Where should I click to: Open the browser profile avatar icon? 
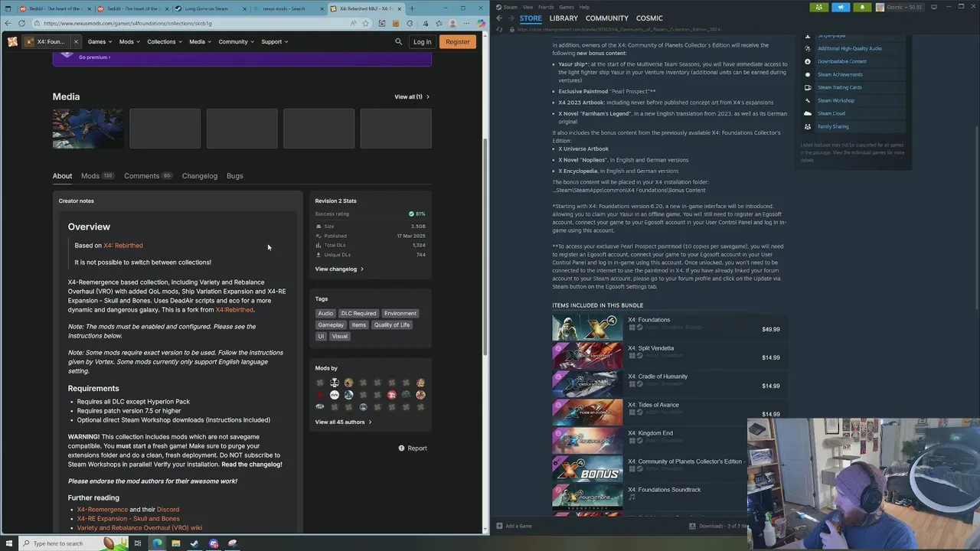pos(452,23)
